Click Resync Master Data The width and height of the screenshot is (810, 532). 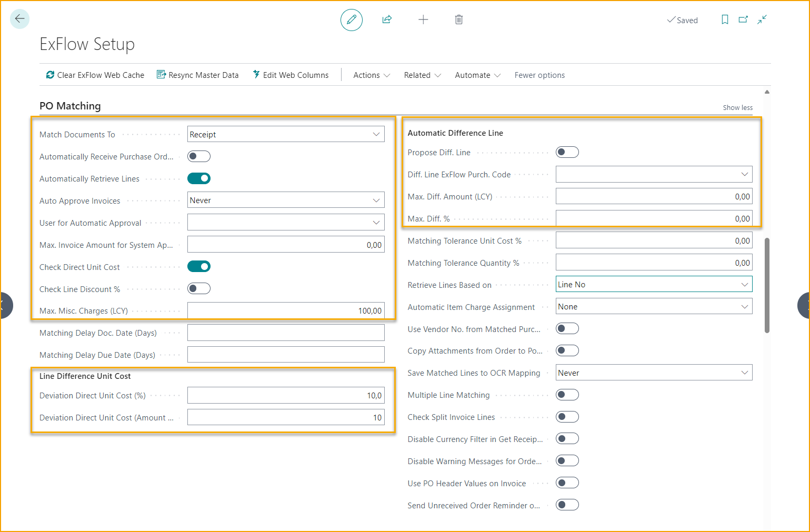tap(198, 75)
